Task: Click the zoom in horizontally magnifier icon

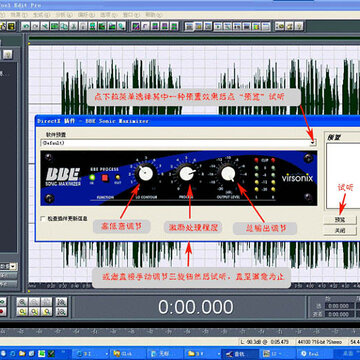Action: [23, 302]
